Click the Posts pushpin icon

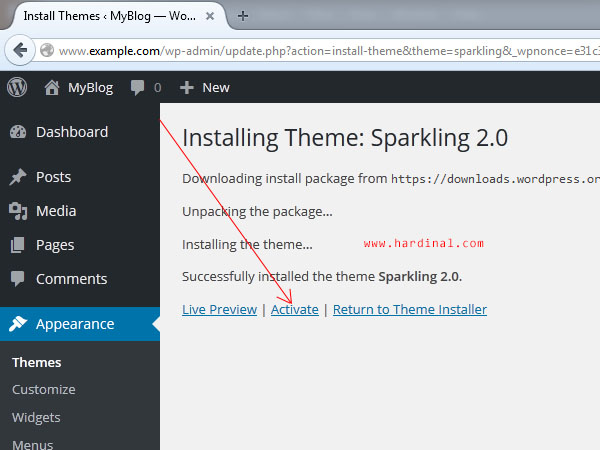(x=18, y=177)
